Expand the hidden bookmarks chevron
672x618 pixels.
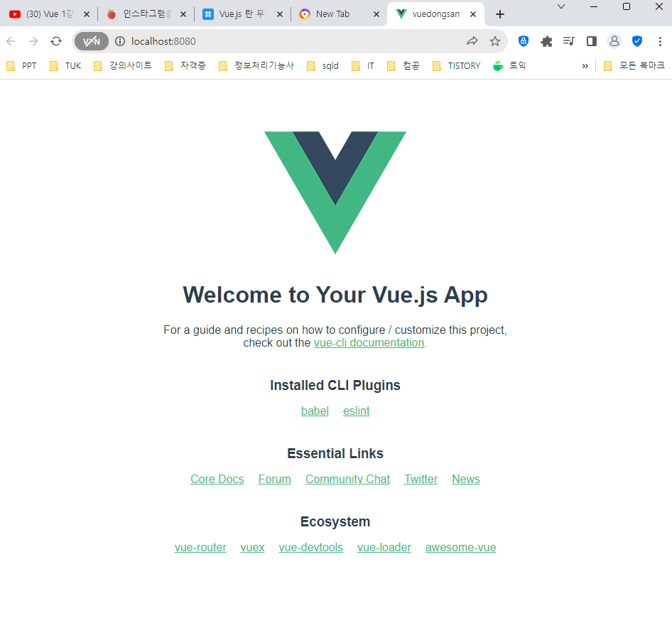coord(585,66)
